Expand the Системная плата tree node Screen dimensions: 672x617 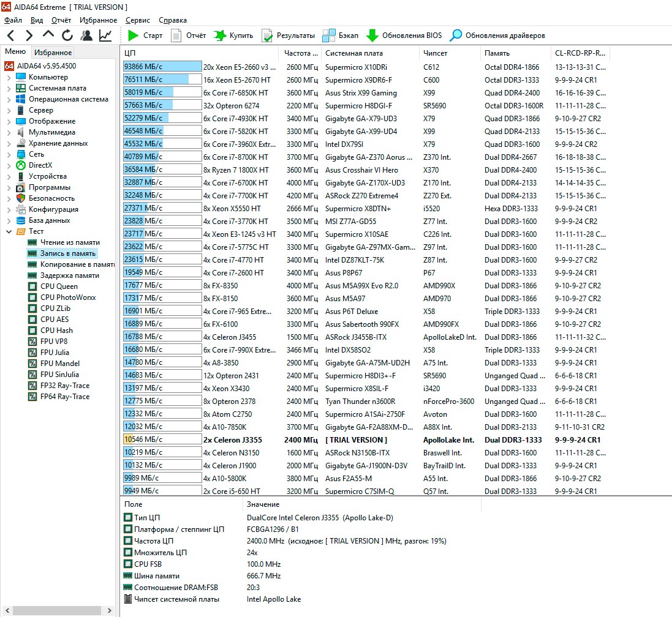click(9, 88)
